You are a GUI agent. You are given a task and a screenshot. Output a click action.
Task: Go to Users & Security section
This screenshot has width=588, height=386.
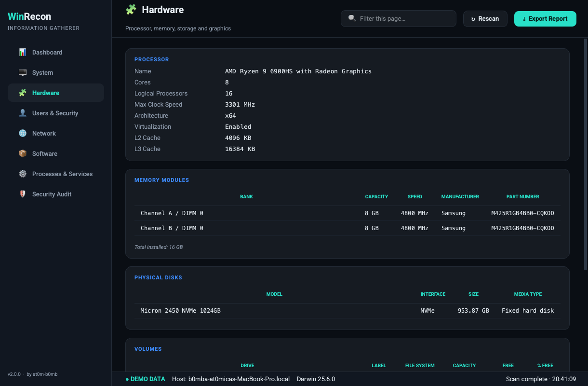point(56,113)
